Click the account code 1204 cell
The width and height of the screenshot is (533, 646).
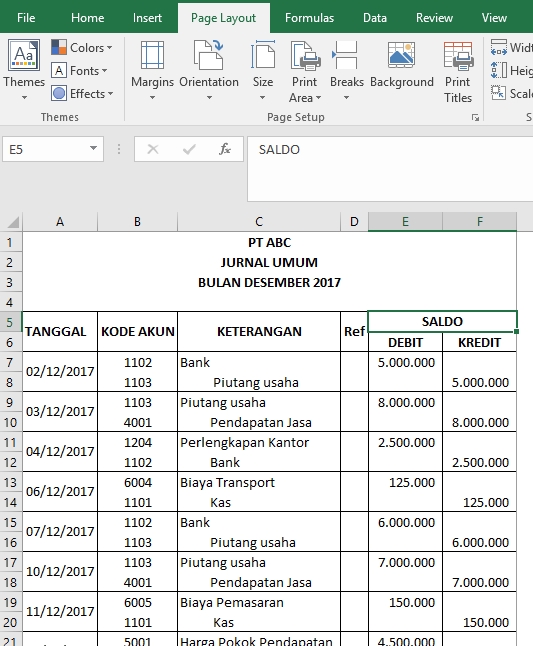pyautogui.click(x=138, y=442)
